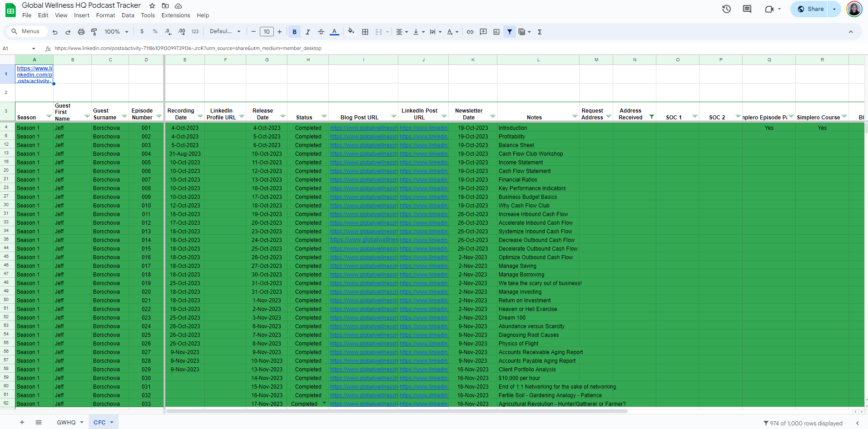The image size is (868, 429).
Task: Expand the font family dropdown
Action: pyautogui.click(x=225, y=32)
